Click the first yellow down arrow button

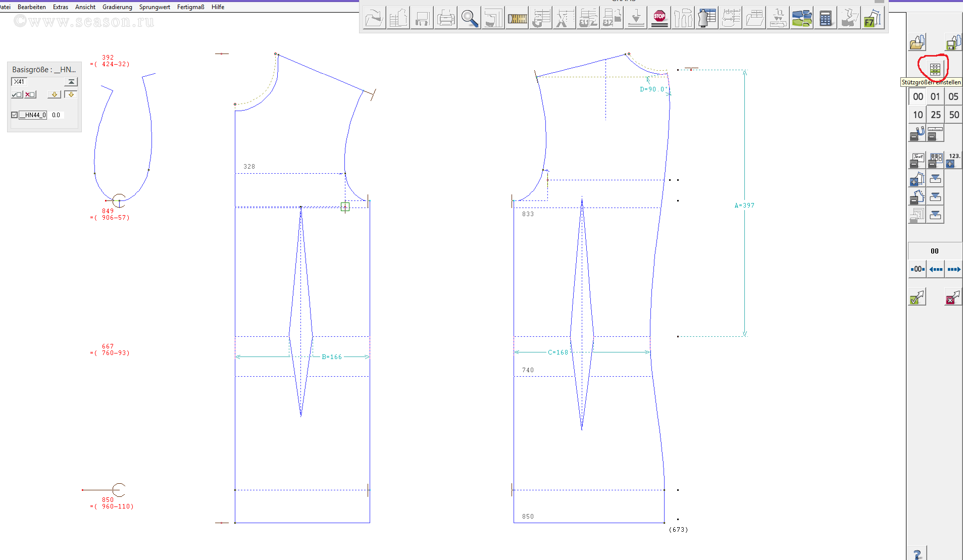(x=54, y=94)
